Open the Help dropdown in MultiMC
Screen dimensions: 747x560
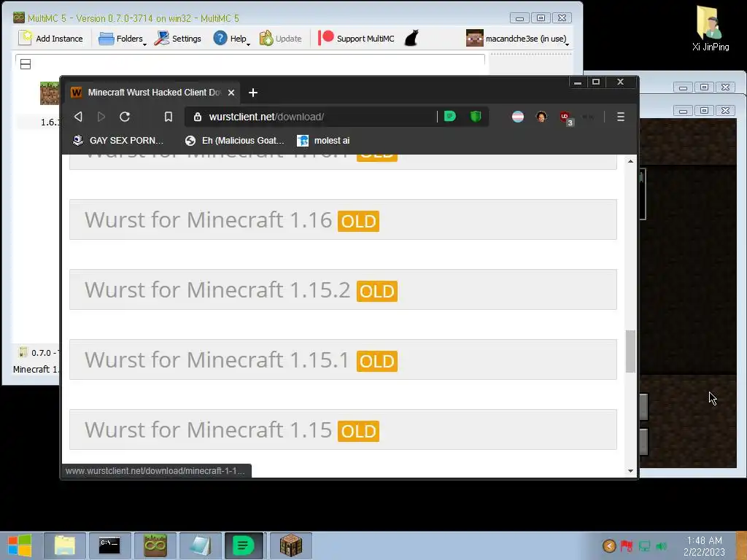pyautogui.click(x=231, y=39)
